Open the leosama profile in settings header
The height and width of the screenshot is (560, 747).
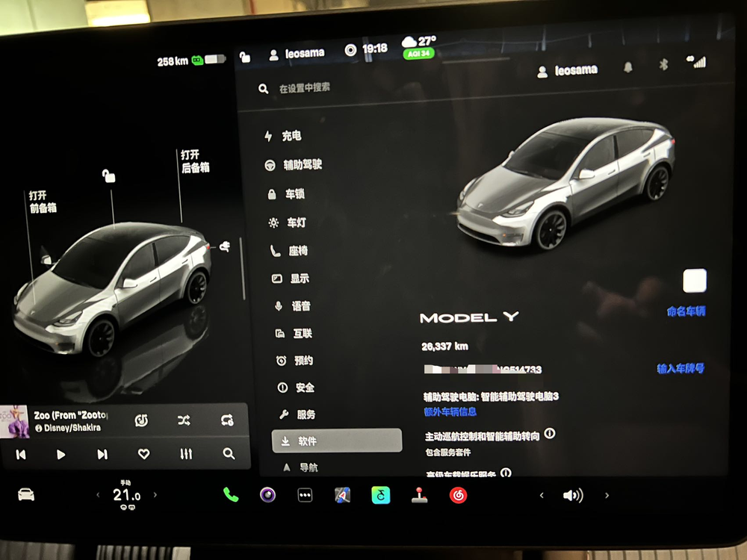[568, 71]
